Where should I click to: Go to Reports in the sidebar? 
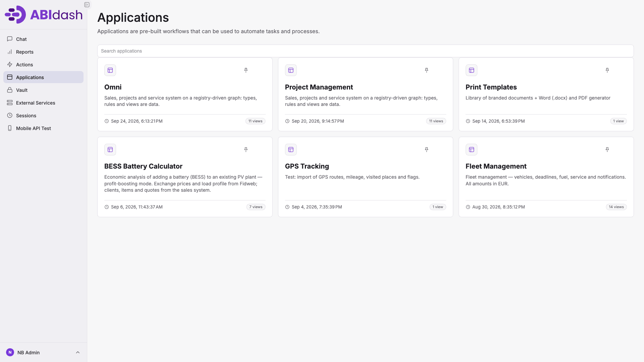43,52
